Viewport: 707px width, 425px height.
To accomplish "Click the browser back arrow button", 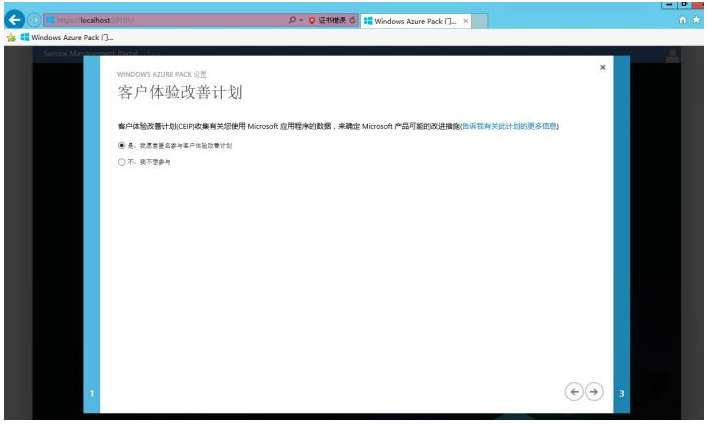I will point(14,20).
